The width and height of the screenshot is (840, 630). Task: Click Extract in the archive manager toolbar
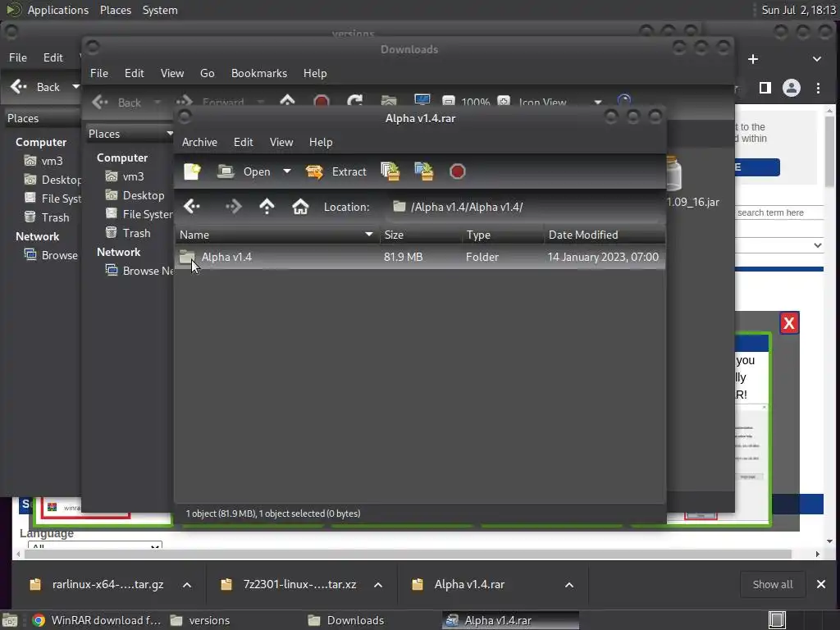click(336, 171)
